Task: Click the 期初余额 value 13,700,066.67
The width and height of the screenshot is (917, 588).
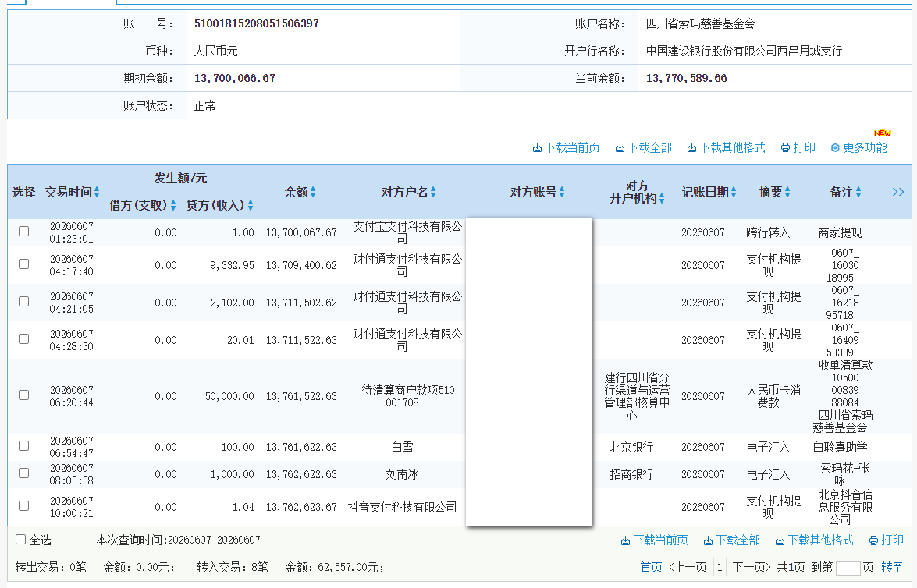Action: [234, 78]
